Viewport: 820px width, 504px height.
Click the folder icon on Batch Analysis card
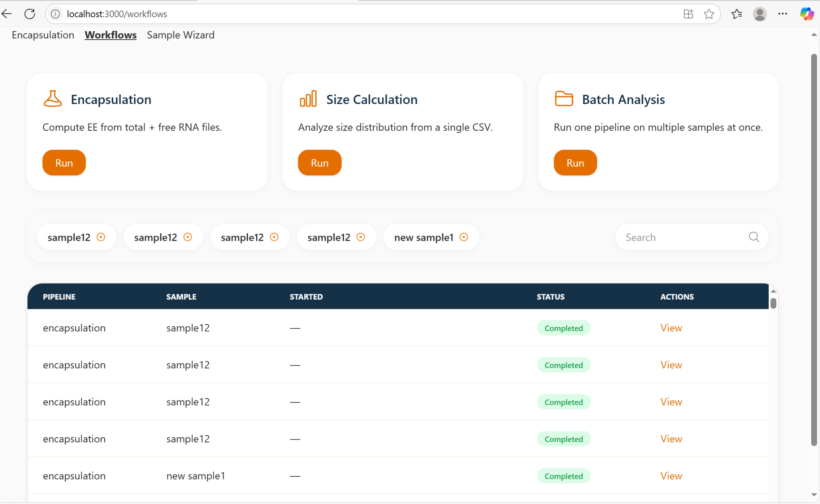pos(564,98)
